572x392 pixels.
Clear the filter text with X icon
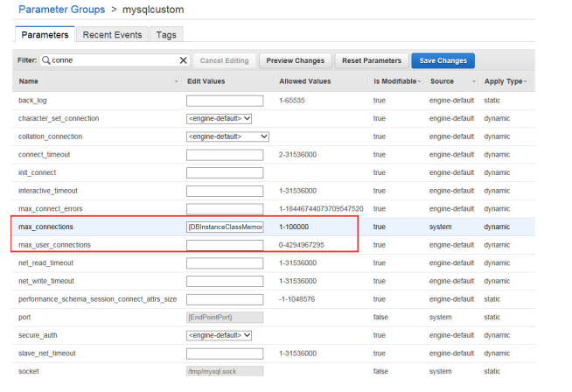183,60
